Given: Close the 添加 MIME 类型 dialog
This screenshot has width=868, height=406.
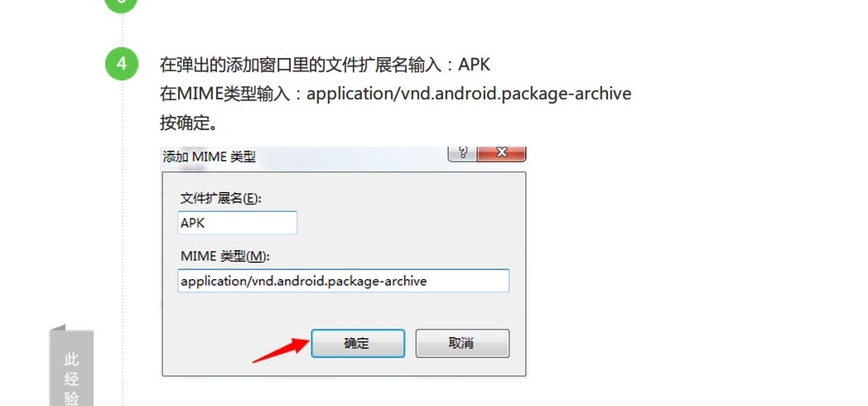Looking at the screenshot, I should (501, 153).
